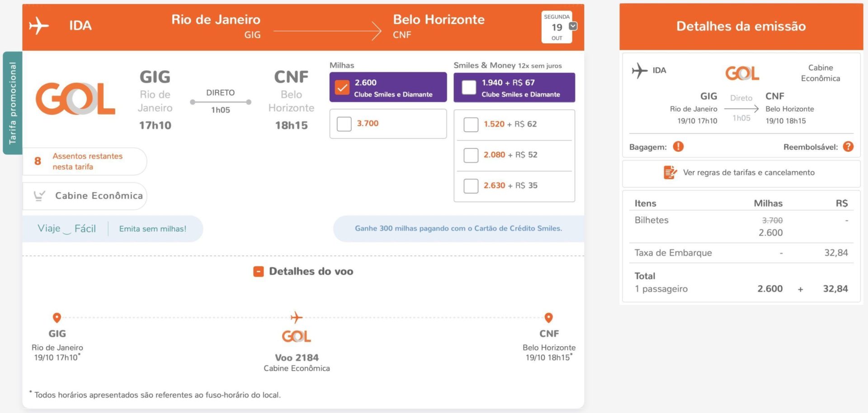868x413 pixels.
Task: Collapse the Detalhes do voo section
Action: (x=258, y=272)
